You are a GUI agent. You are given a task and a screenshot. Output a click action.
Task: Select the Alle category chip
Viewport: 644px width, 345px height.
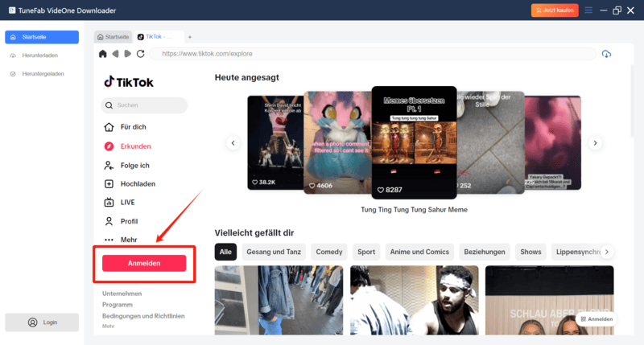point(225,252)
